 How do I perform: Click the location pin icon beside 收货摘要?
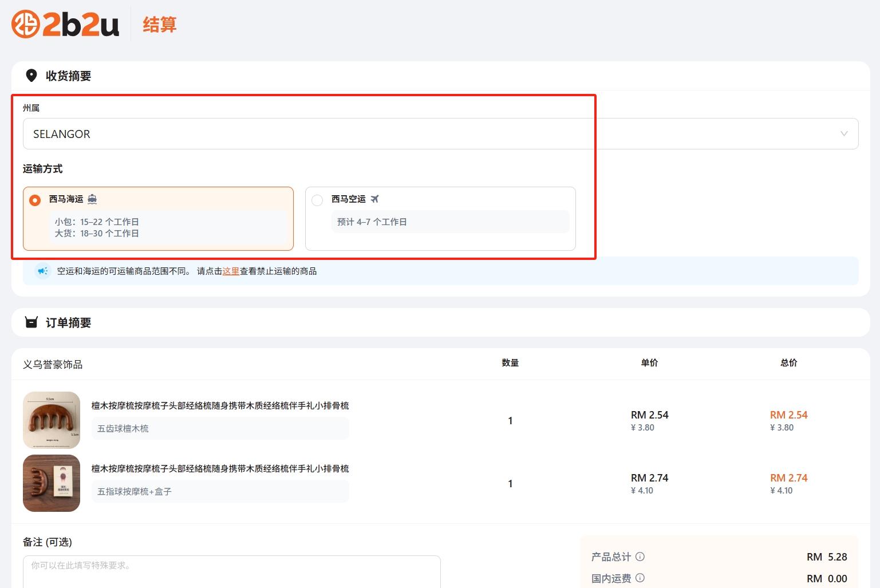pyautogui.click(x=33, y=75)
